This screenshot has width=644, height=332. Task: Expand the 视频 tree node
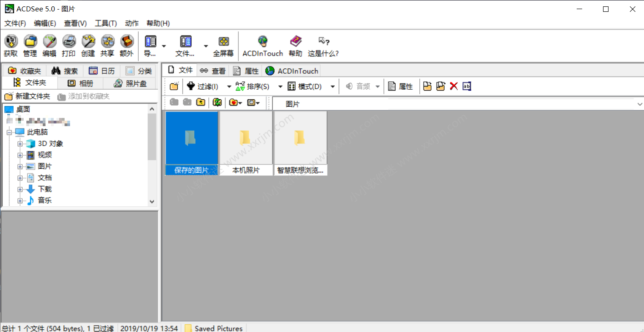click(x=20, y=155)
